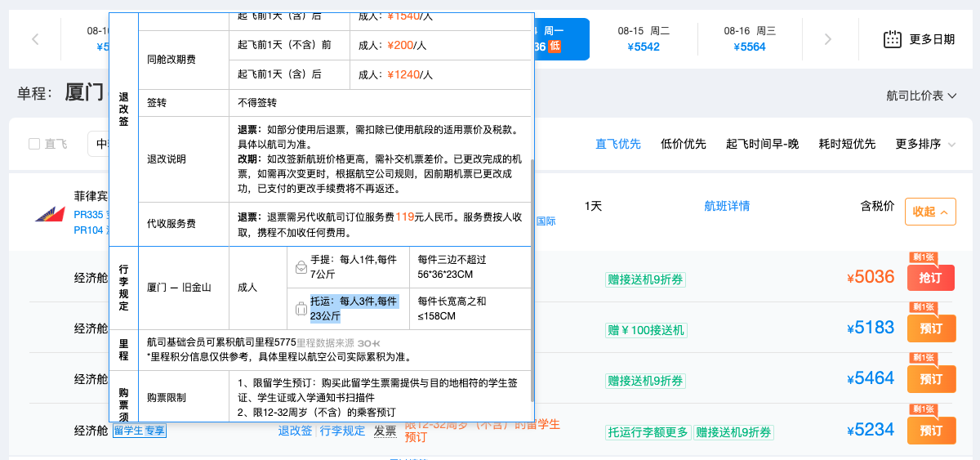This screenshot has height=460, width=980.
Task: Click the carry-on bag icon beside 手提
Action: click(301, 266)
